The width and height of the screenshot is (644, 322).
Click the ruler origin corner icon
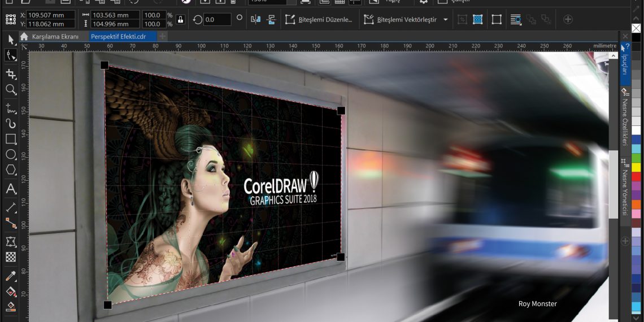point(24,46)
